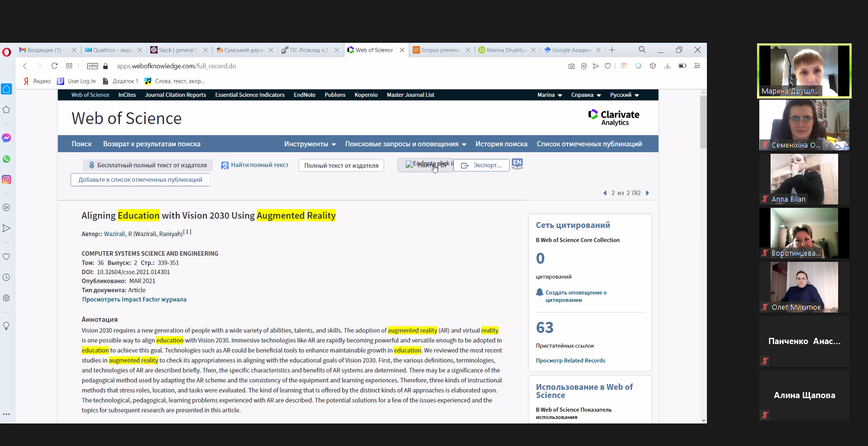The width and height of the screenshot is (868, 446).
Task: Search tabs with the magnifier icon
Action: (x=642, y=50)
